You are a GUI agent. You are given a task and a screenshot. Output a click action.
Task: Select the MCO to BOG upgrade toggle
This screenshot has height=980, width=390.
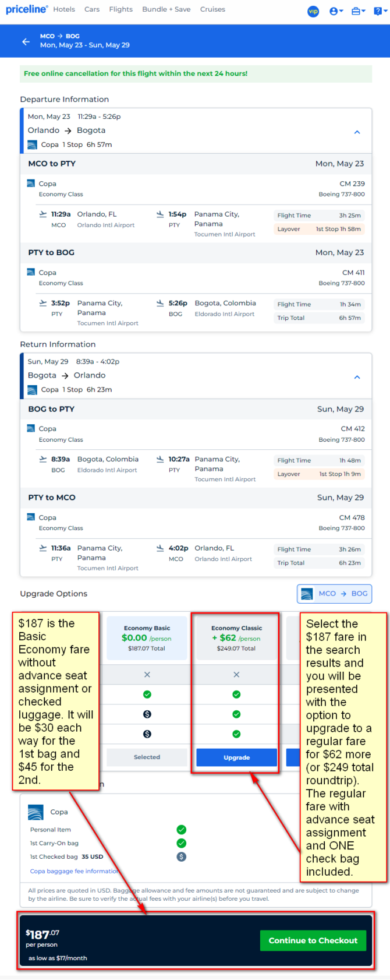pos(335,594)
